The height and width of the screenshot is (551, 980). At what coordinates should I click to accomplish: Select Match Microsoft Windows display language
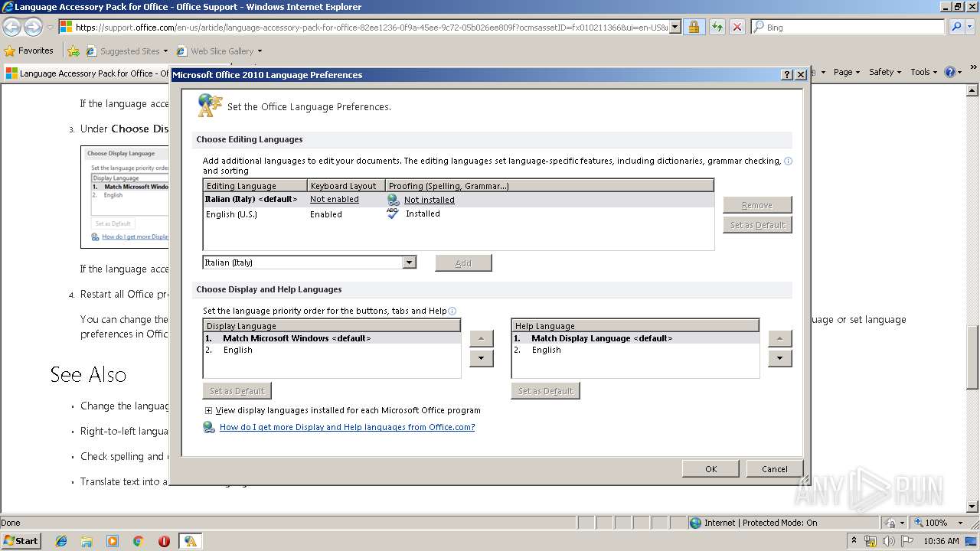point(332,338)
